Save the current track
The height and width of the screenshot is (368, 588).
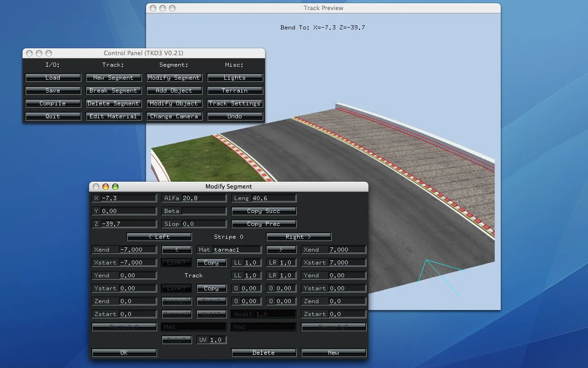point(53,90)
